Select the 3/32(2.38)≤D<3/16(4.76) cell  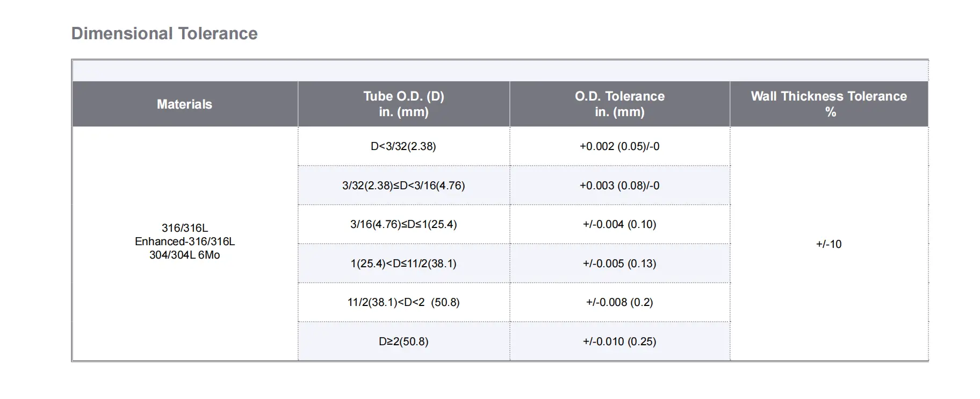pyautogui.click(x=403, y=186)
